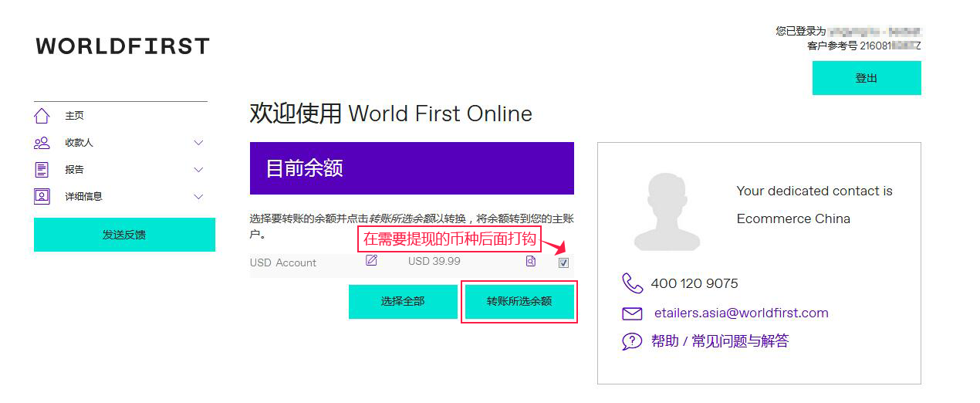Screen dimensions: 980x403
Task: Click the document icon beside 报告
Action: point(42,170)
